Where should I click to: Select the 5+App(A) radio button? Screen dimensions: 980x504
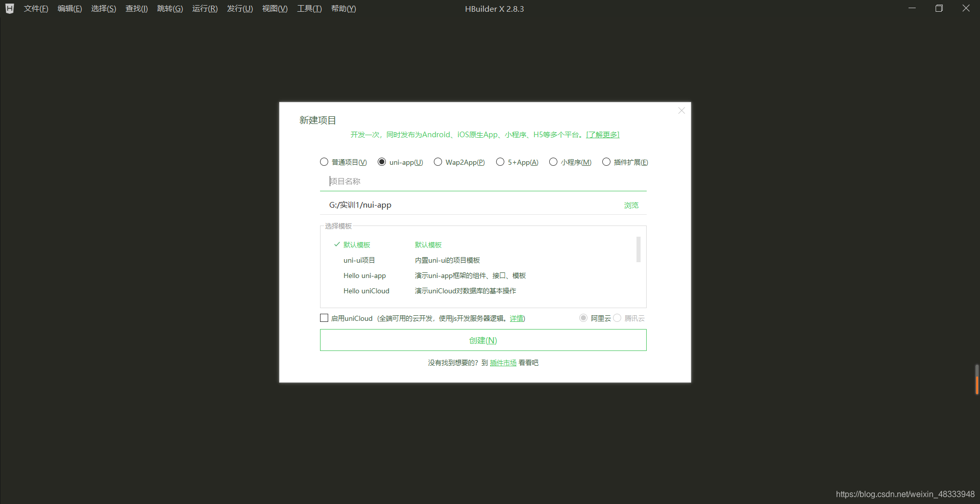click(500, 162)
